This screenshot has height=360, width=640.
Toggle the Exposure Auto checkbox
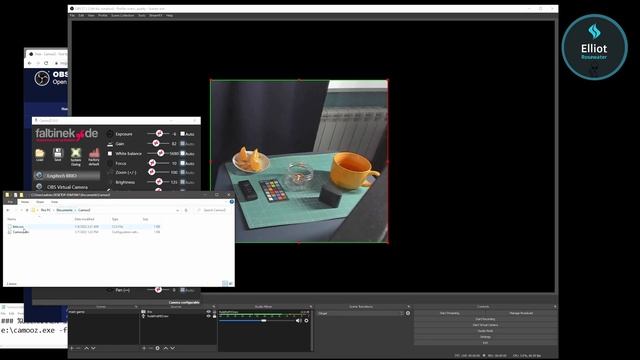point(182,134)
